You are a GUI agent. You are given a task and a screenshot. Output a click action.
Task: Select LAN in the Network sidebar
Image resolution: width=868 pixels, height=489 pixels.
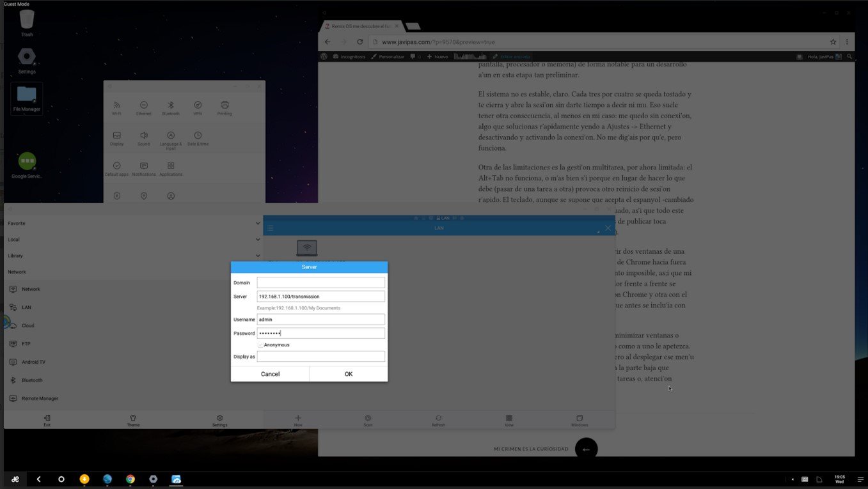26,307
